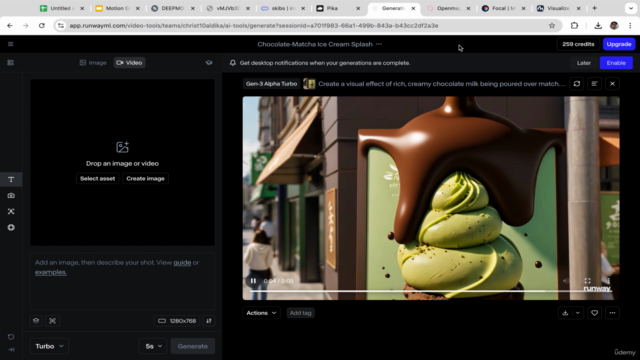Click the notification bell icon
640x360 pixels.
[233, 63]
